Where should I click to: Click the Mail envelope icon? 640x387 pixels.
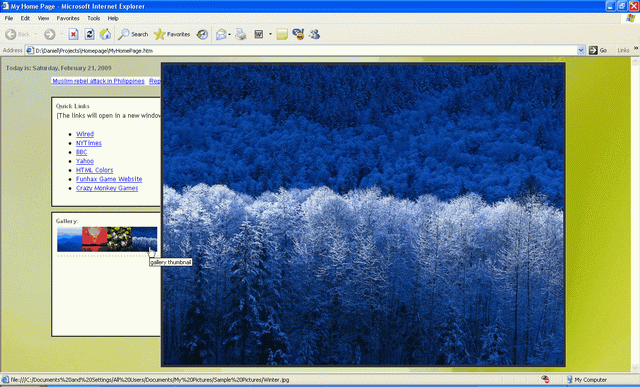click(x=221, y=34)
